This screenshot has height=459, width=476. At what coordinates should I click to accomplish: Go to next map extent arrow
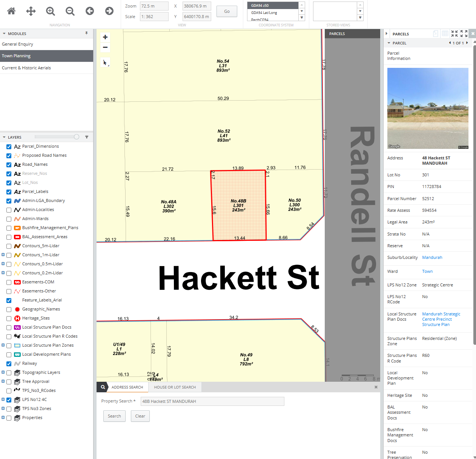point(109,11)
